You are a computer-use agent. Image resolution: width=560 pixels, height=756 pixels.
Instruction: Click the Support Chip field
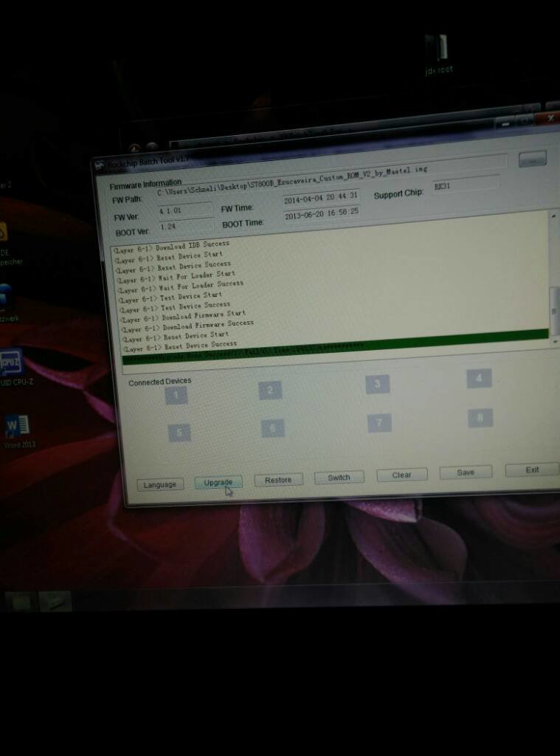point(466,185)
